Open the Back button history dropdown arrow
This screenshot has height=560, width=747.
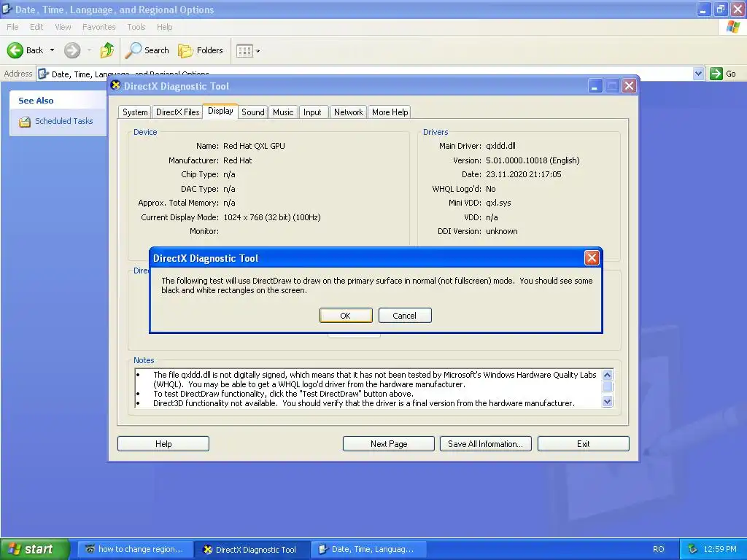52,50
